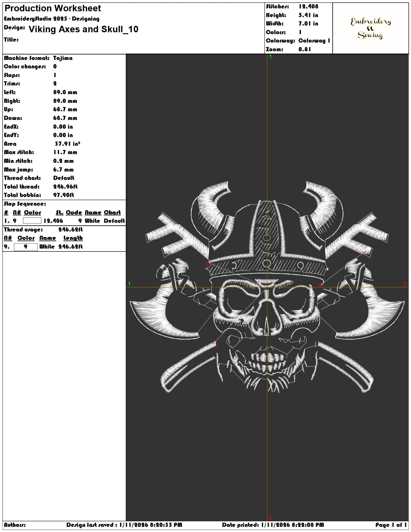Image resolution: width=411 pixels, height=532 pixels.
Task: Click the 'Trims:' label
Action: point(12,84)
